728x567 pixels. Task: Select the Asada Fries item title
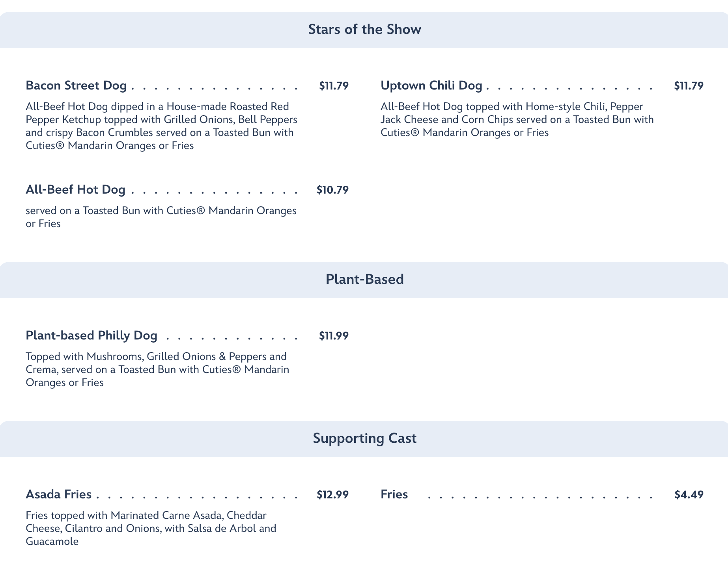coord(58,494)
